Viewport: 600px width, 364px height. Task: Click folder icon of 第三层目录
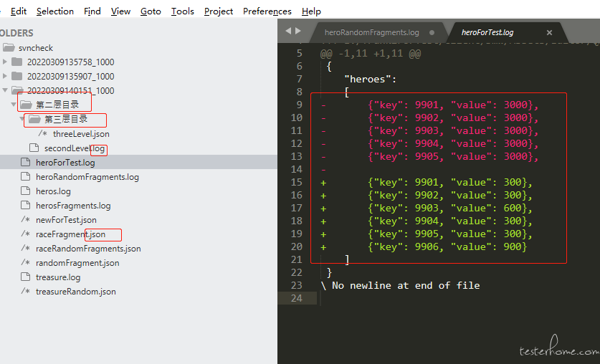(x=34, y=119)
